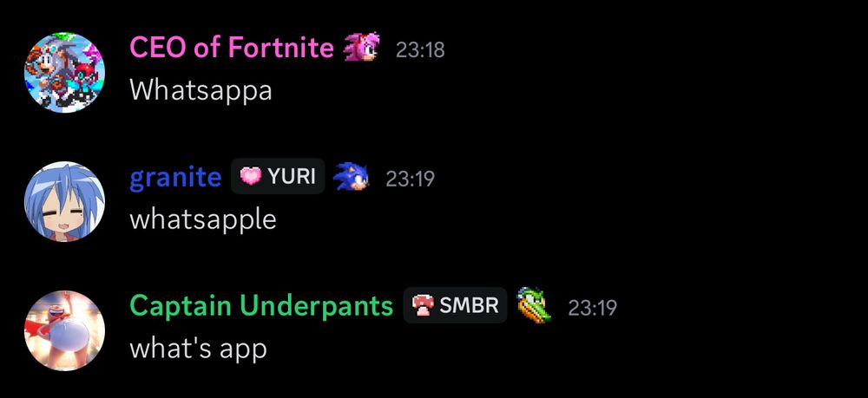The height and width of the screenshot is (398, 868).
Task: Click the mushroom icon in SMBR tag
Action: coord(423,305)
